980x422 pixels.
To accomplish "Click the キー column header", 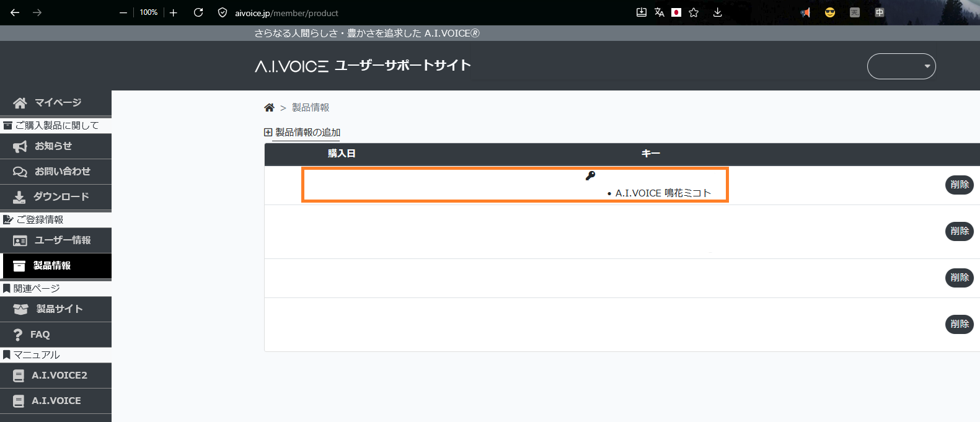I will coord(651,154).
